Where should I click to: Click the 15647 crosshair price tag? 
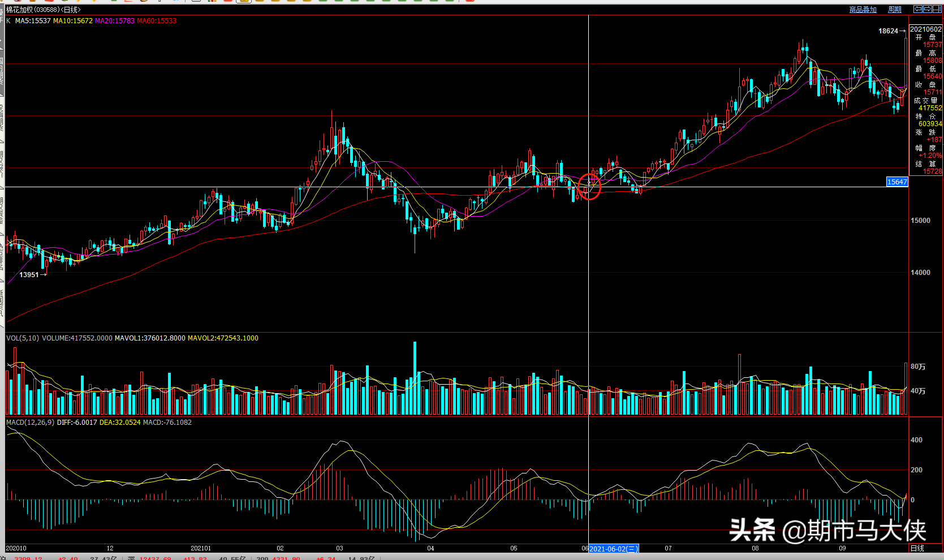click(897, 182)
